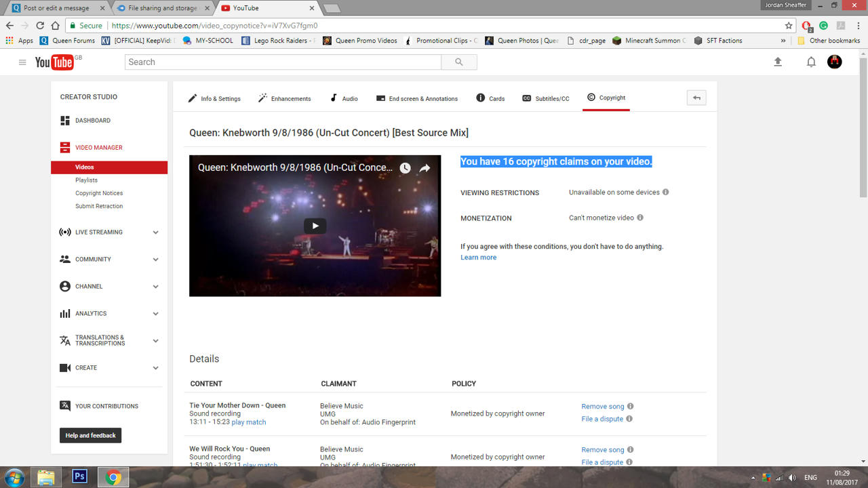Click info icon beside Tie Your Mother Down File a dispute
Viewport: 868px width, 488px height.
coord(629,418)
